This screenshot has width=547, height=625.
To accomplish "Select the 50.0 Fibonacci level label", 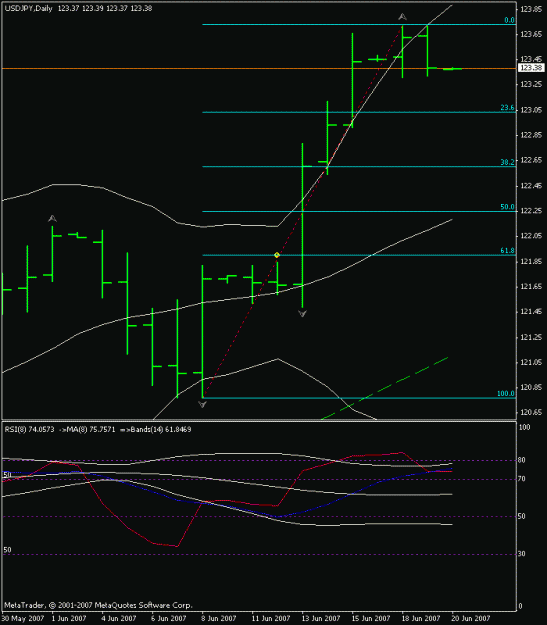I will [x=507, y=207].
